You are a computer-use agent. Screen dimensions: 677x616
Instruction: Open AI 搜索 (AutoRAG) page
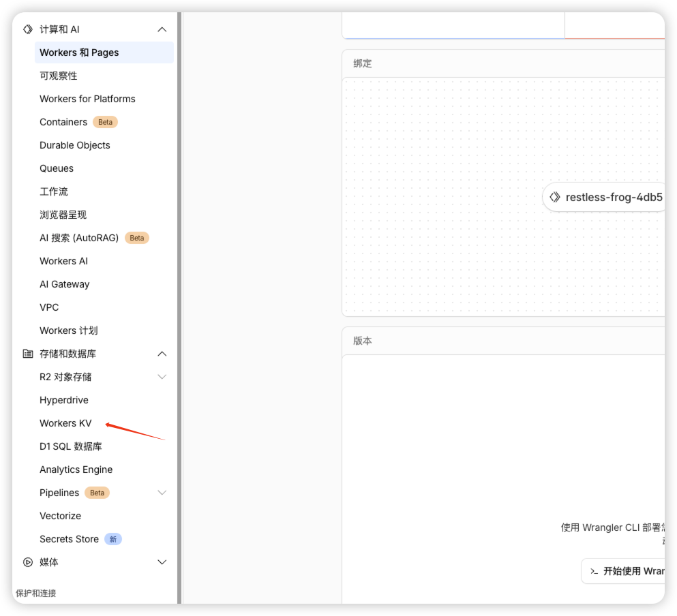pos(79,238)
